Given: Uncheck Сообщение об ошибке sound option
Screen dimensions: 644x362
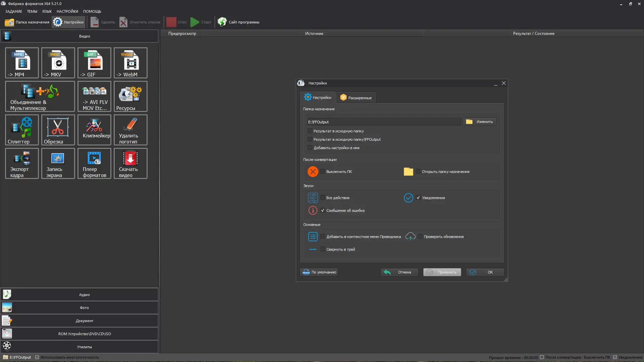Looking at the screenshot, I should [x=323, y=210].
